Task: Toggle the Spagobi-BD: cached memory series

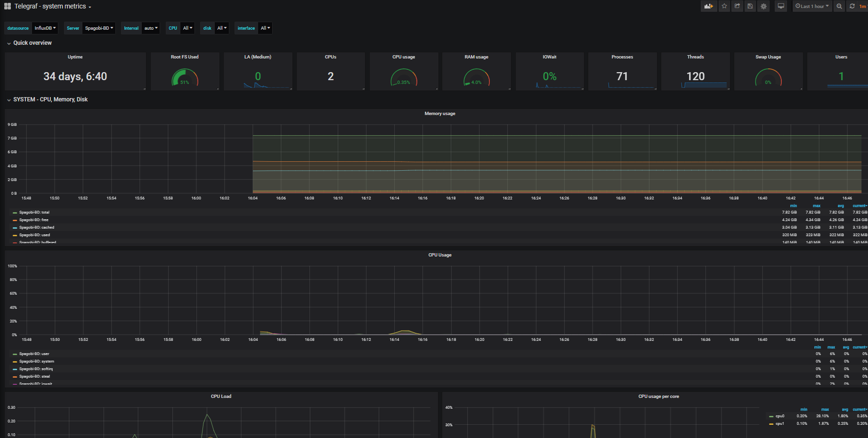Action: pyautogui.click(x=36, y=227)
